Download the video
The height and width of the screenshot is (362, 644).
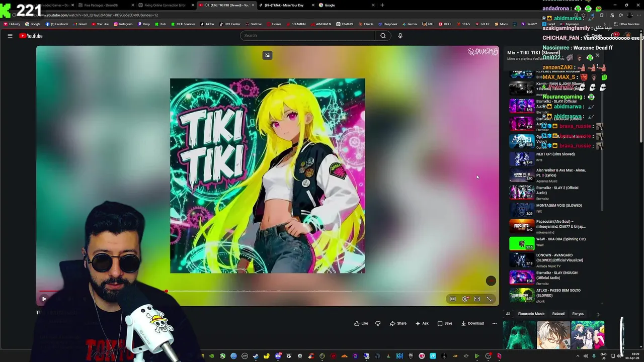(x=472, y=323)
